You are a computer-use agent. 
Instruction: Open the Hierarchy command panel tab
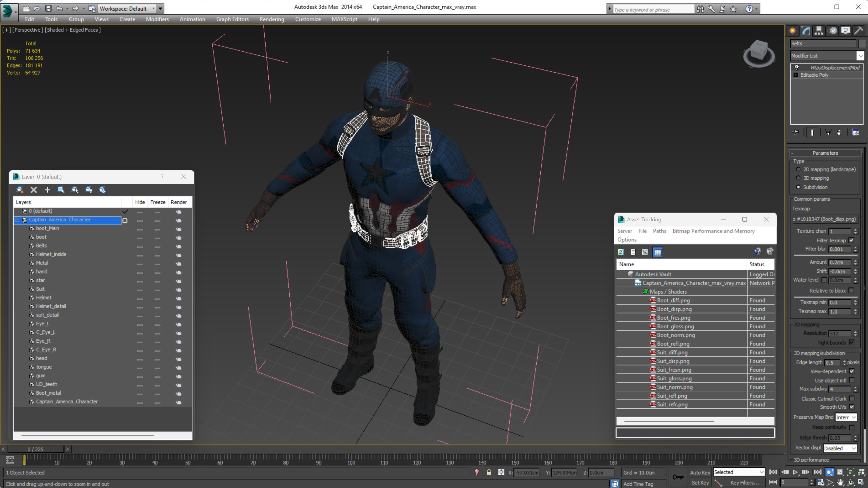pos(819,31)
